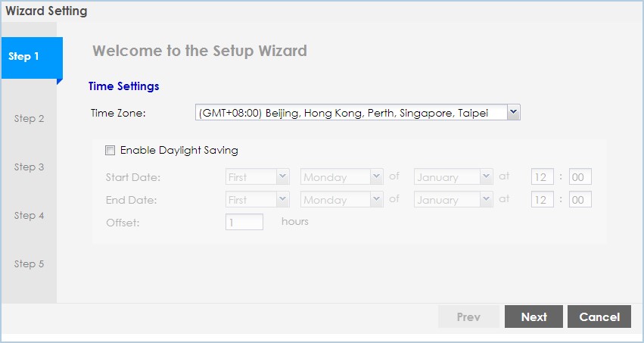Click the 'Wizard Setting' window title
The width and height of the screenshot is (644, 343).
pyautogui.click(x=46, y=11)
